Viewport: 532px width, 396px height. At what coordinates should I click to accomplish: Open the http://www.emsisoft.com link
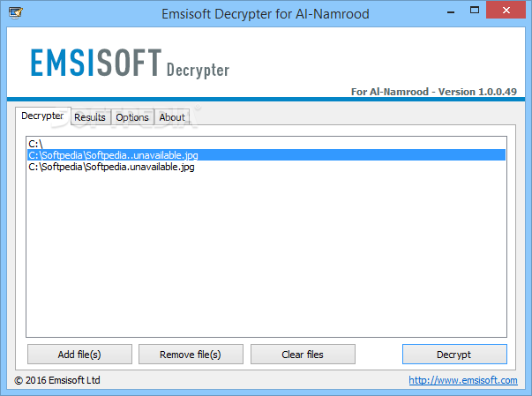point(463,380)
